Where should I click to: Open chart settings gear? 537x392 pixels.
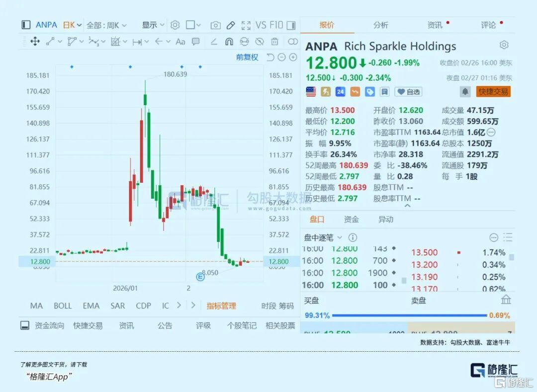click(x=175, y=25)
